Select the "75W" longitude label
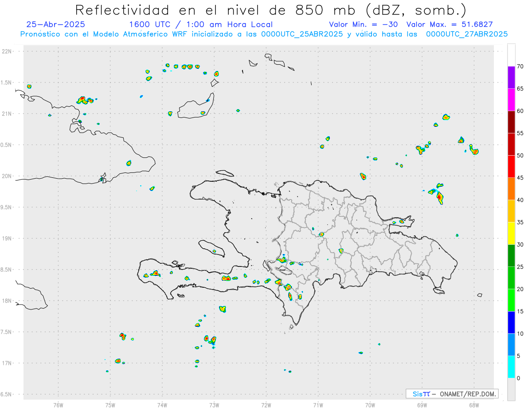 tap(110, 405)
